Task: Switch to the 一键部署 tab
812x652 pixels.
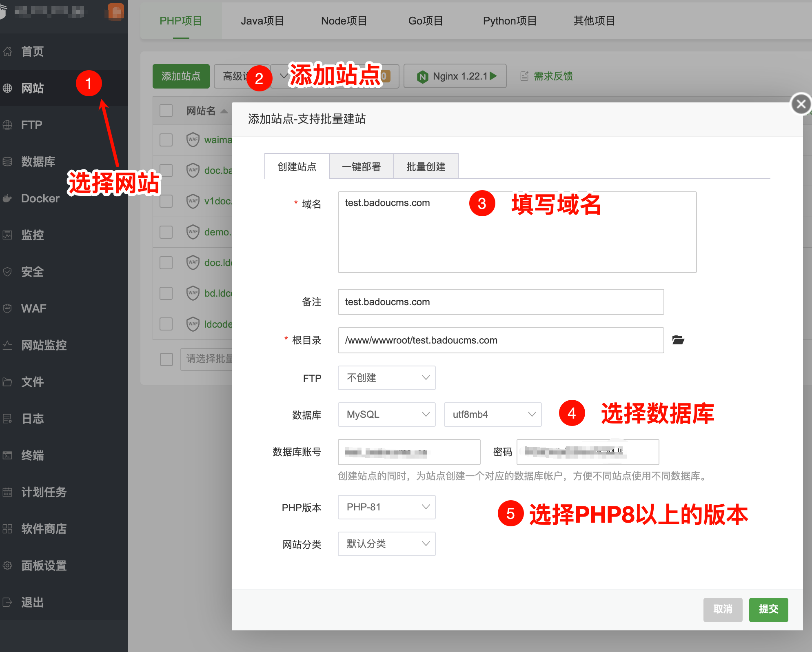Action: (x=361, y=166)
